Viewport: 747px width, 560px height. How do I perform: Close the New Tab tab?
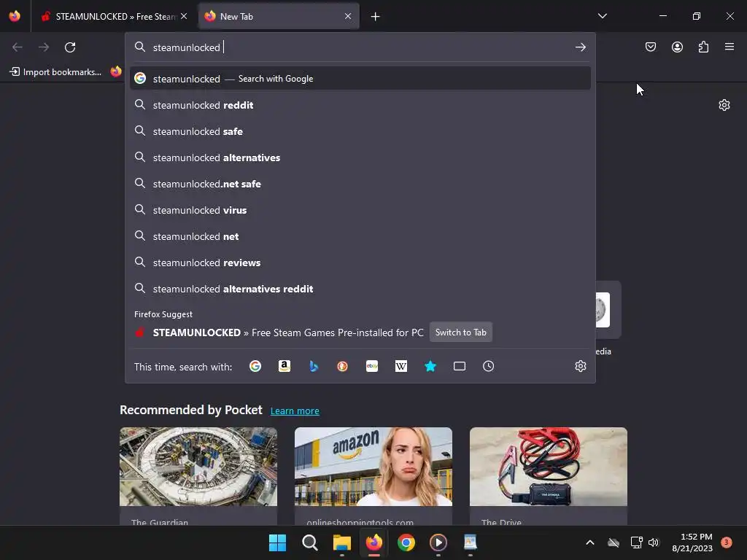click(x=348, y=16)
